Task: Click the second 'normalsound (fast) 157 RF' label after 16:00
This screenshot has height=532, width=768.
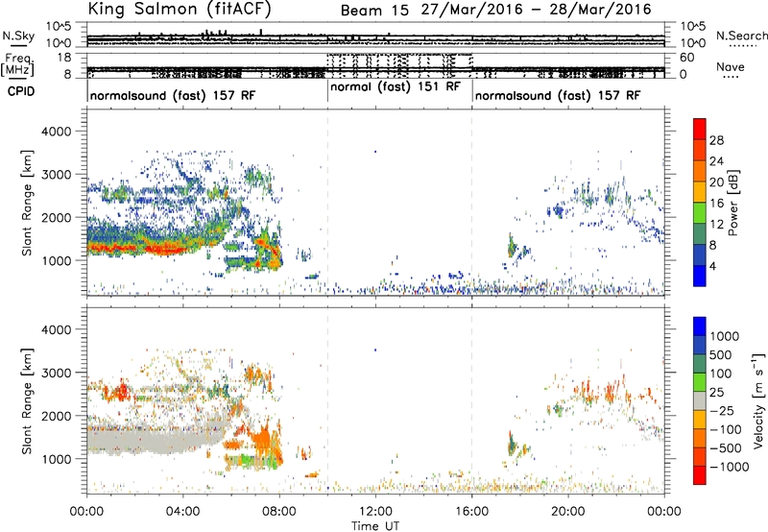Action: 558,95
